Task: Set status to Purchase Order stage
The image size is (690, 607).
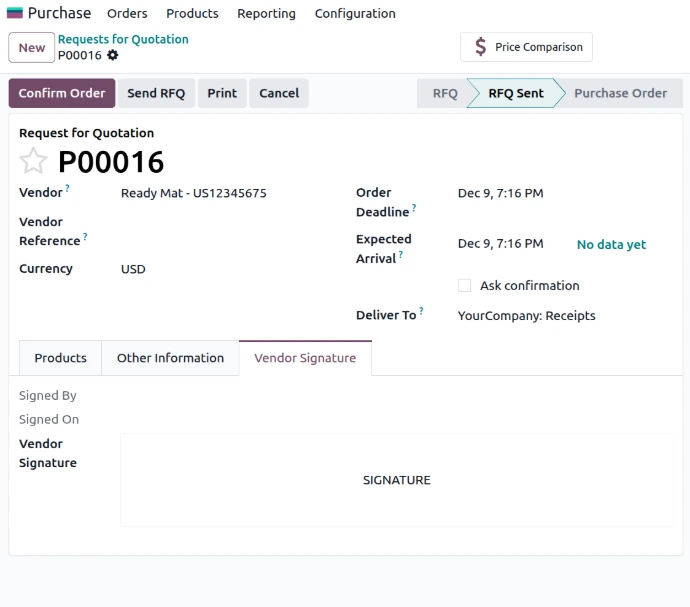Action: pyautogui.click(x=620, y=93)
